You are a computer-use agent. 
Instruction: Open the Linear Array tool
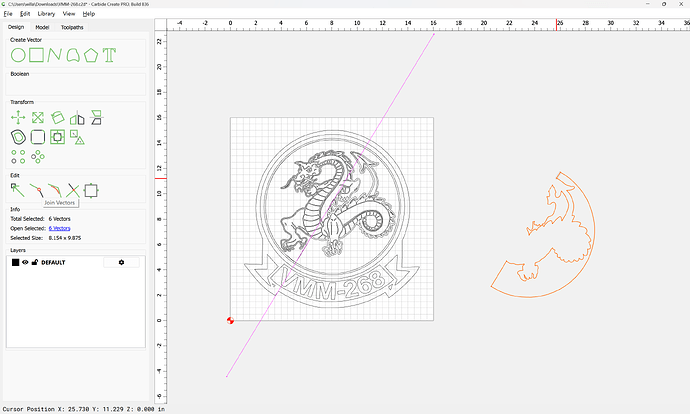pyautogui.click(x=15, y=156)
